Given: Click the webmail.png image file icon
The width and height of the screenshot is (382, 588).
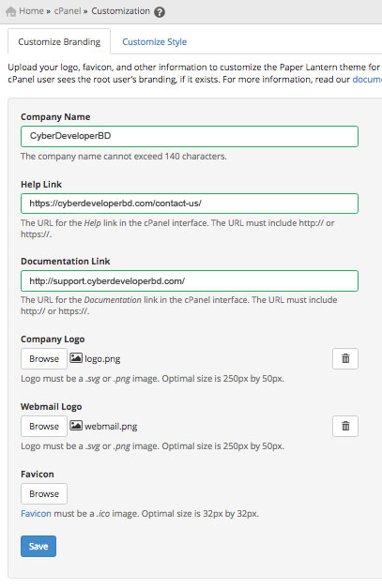Looking at the screenshot, I should 76,425.
